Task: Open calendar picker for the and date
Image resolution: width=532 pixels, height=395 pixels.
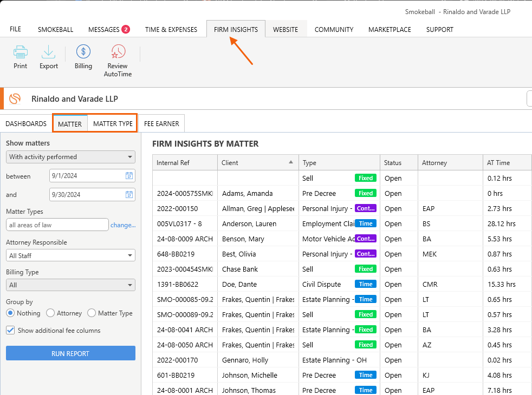Action: (129, 194)
